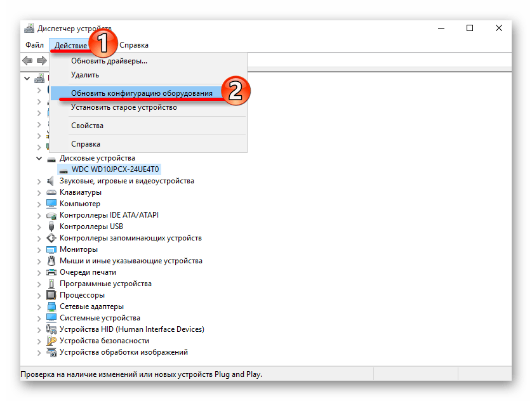Click the HID devices icon

click(x=51, y=329)
